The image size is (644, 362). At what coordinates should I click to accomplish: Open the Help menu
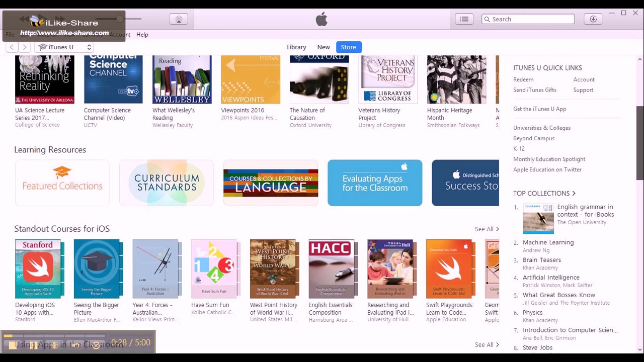(142, 35)
